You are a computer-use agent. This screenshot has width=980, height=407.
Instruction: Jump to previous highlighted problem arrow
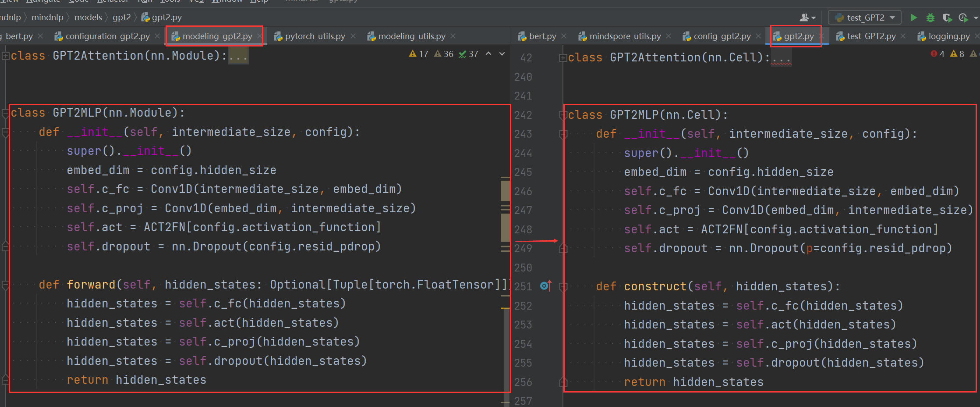click(x=488, y=54)
